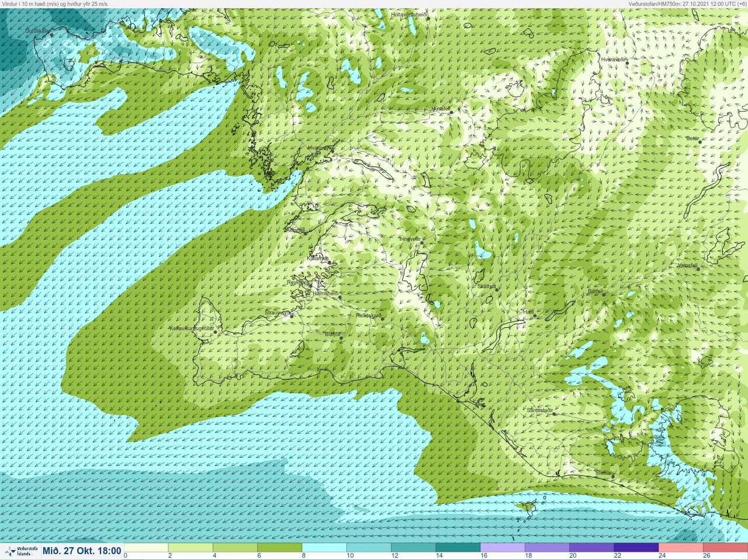
Task: Select the 18–20 m/s purple legend swatch
Action: tap(547, 548)
